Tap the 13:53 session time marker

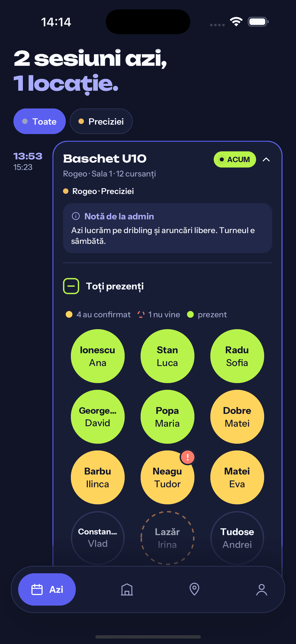coord(28,156)
